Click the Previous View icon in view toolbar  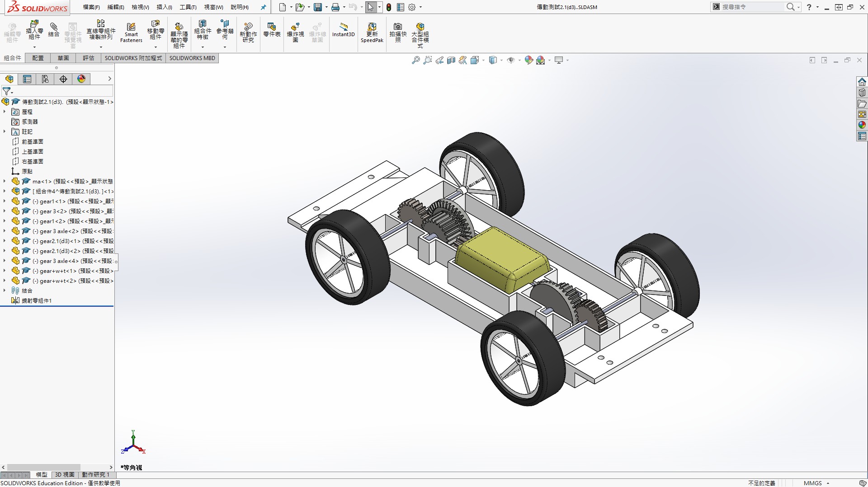pos(439,60)
